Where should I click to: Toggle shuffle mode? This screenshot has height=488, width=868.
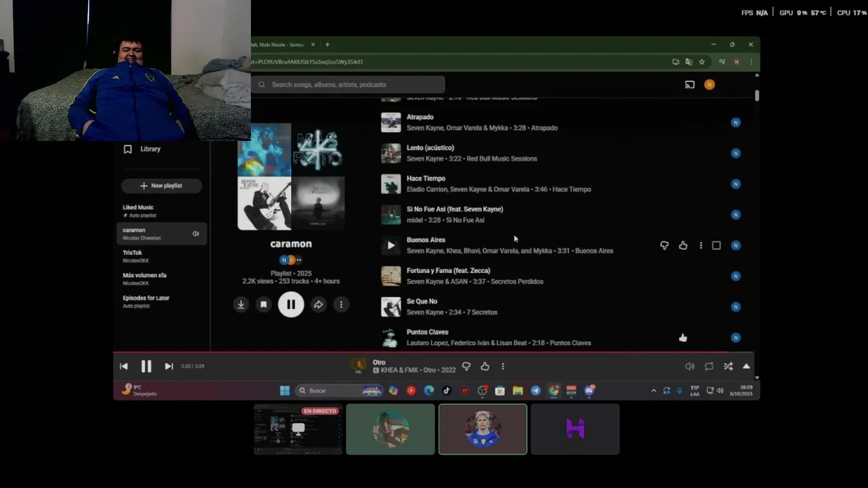728,366
